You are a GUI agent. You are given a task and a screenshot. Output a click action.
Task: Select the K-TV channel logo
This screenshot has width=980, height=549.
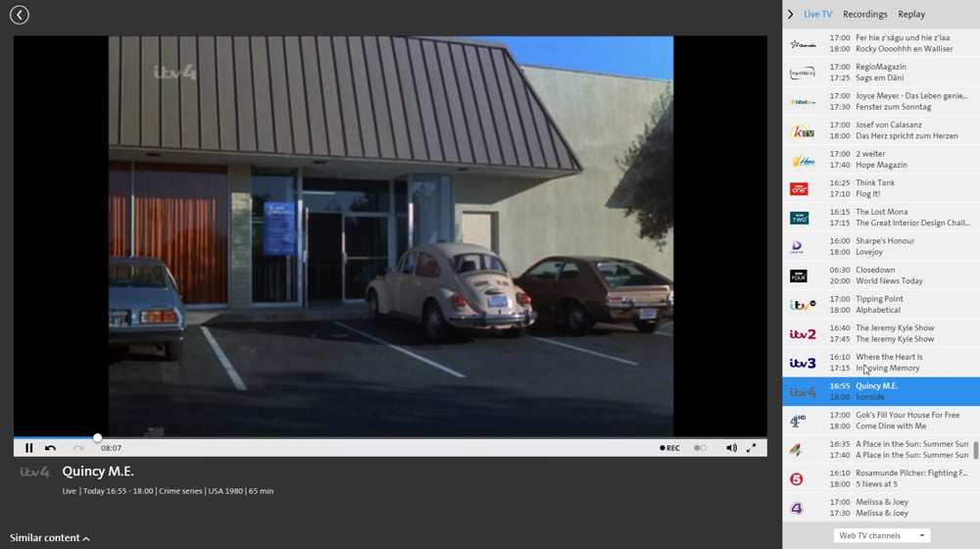tap(803, 130)
